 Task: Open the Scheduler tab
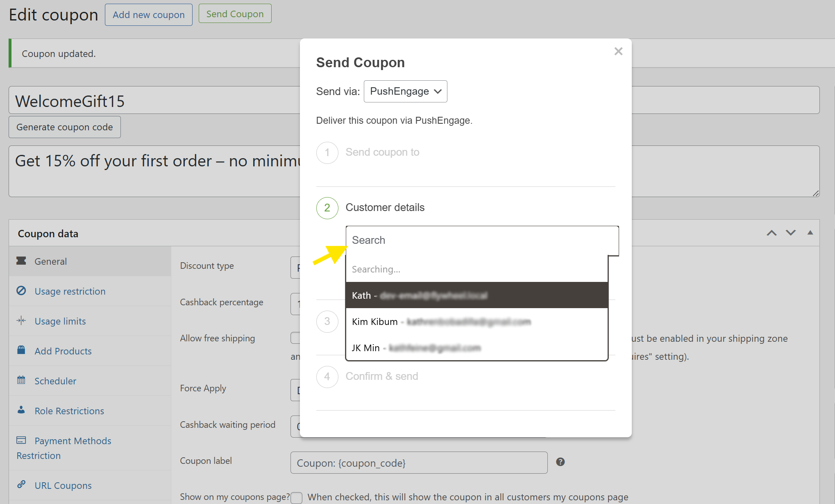[90, 381]
